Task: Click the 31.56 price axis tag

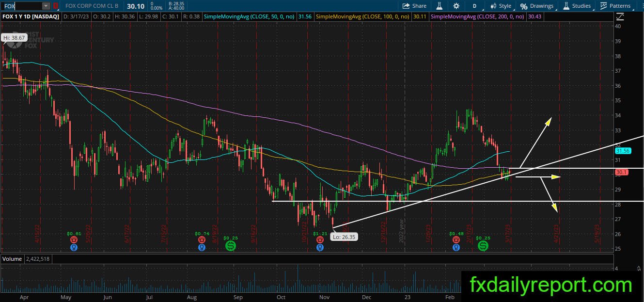Action: coord(623,151)
